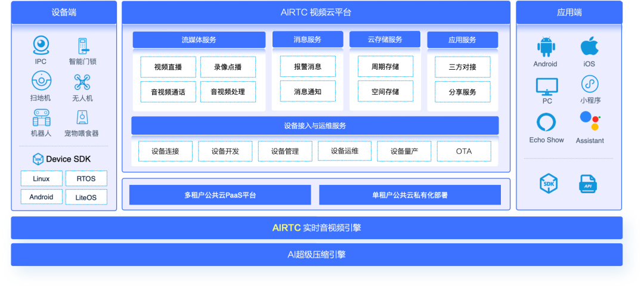Open the 设备端 header
The width and height of the screenshot is (644, 288).
[x=64, y=13]
